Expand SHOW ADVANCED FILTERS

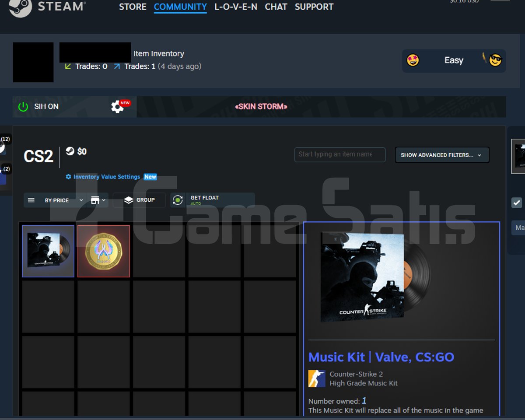coord(442,155)
